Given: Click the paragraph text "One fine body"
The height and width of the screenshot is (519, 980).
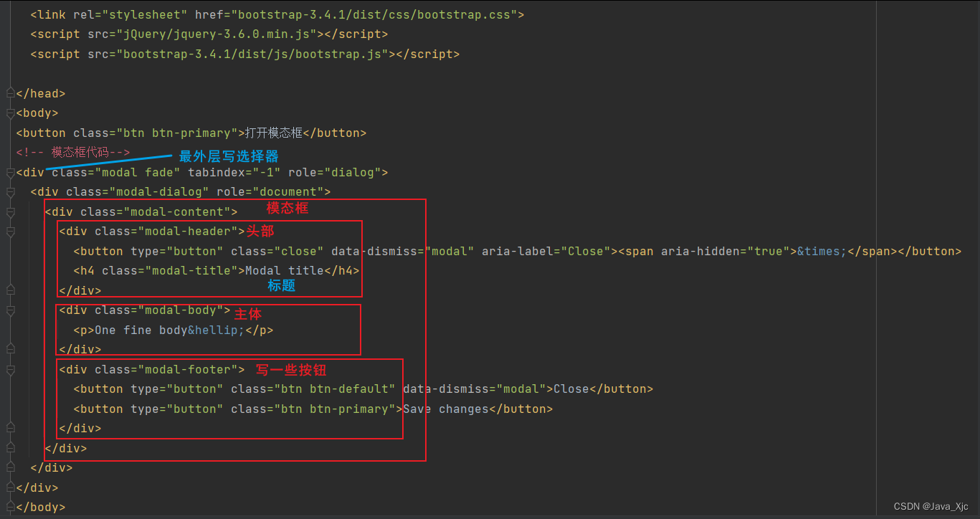Looking at the screenshot, I should tap(141, 330).
